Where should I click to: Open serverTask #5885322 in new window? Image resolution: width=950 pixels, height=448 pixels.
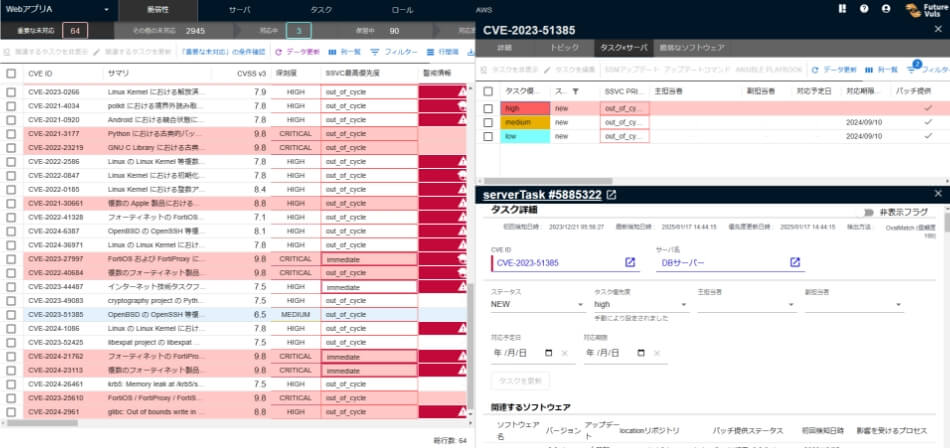point(611,195)
